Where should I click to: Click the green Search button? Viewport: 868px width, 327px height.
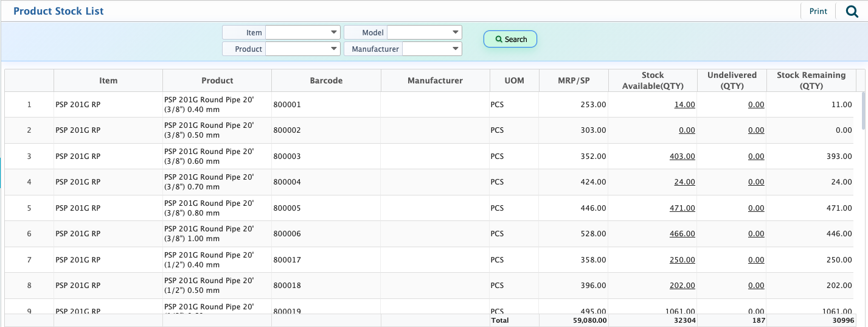point(510,39)
